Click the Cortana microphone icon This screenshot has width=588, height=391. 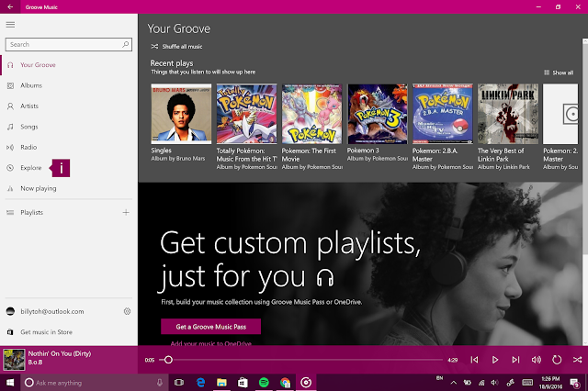(160, 383)
